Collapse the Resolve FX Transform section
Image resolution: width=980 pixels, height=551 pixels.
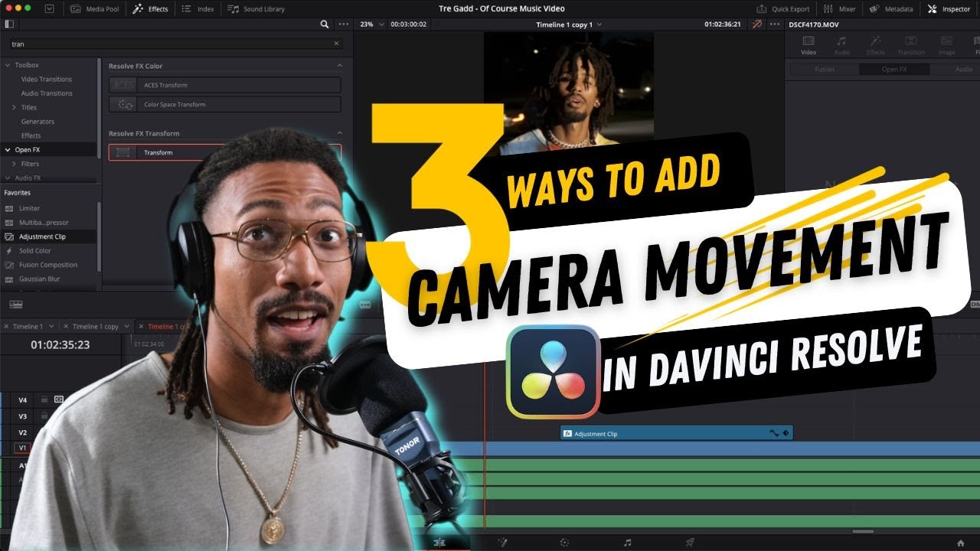(x=339, y=133)
